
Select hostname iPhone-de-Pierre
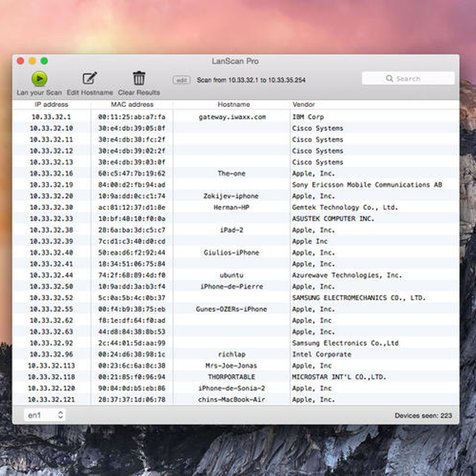tap(232, 287)
